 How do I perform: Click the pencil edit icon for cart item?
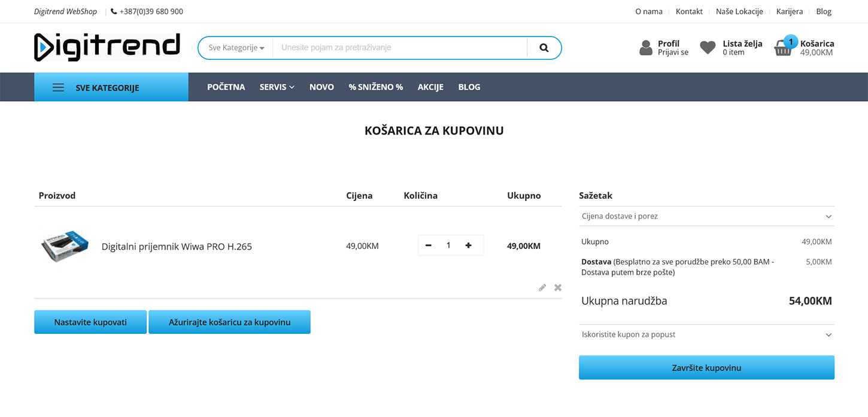pyautogui.click(x=542, y=288)
